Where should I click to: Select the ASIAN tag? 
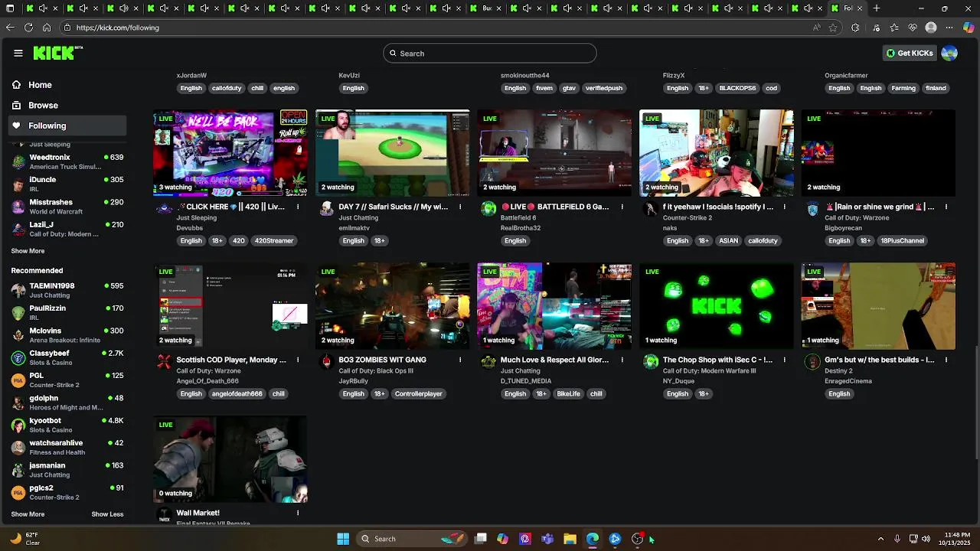pos(729,240)
